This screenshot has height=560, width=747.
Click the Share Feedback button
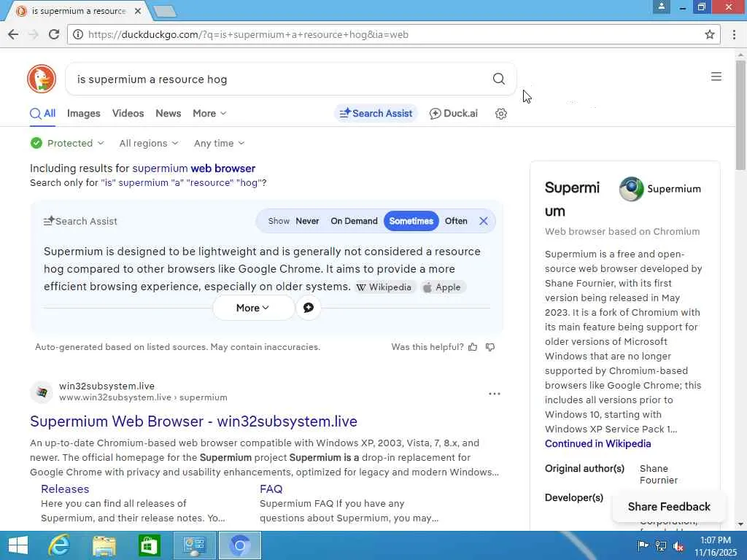pyautogui.click(x=668, y=507)
